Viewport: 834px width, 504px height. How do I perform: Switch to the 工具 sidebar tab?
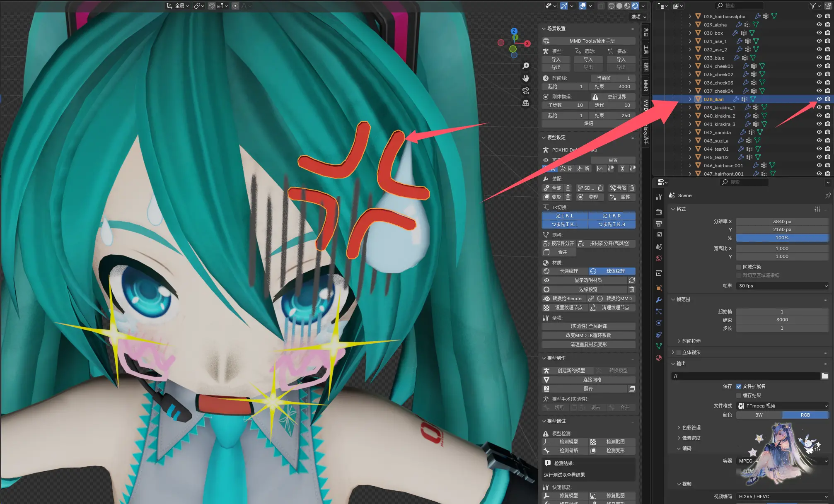point(646,50)
